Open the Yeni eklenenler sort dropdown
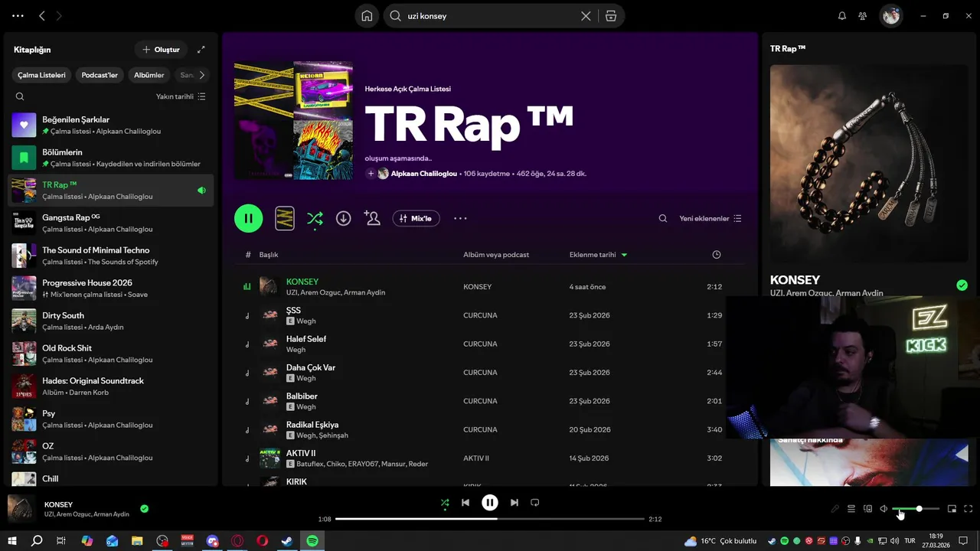The width and height of the screenshot is (980, 551). [710, 218]
